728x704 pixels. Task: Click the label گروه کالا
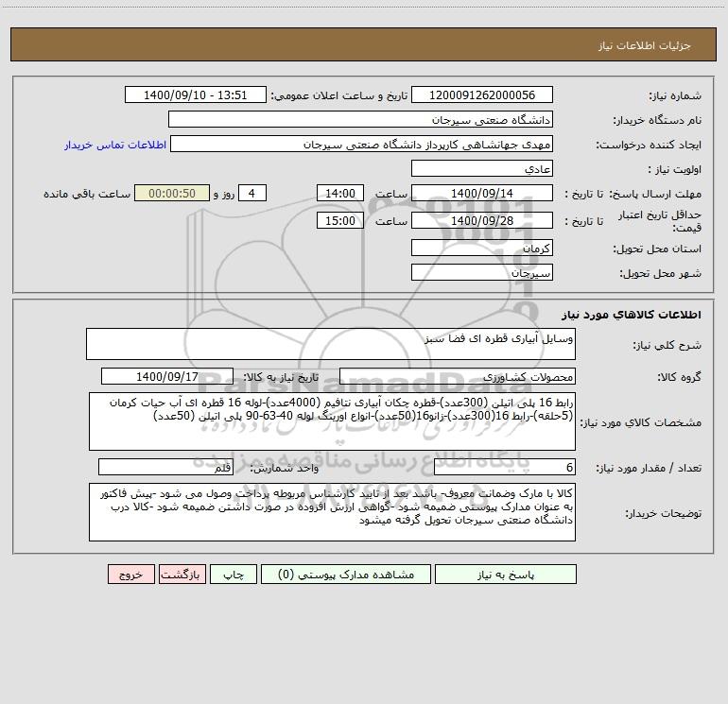tap(680, 377)
